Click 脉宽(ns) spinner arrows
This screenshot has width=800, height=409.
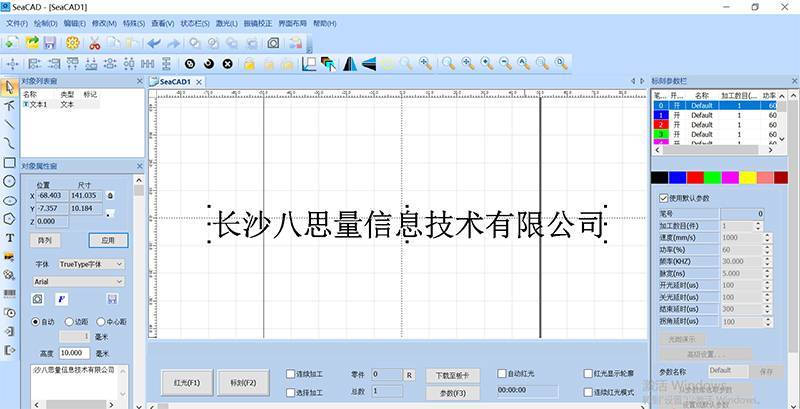coord(767,273)
